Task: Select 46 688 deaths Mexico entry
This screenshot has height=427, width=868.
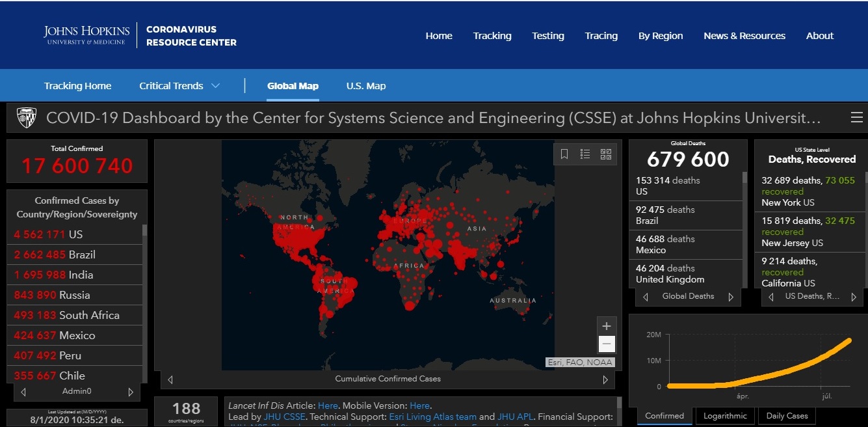Action: coord(686,245)
